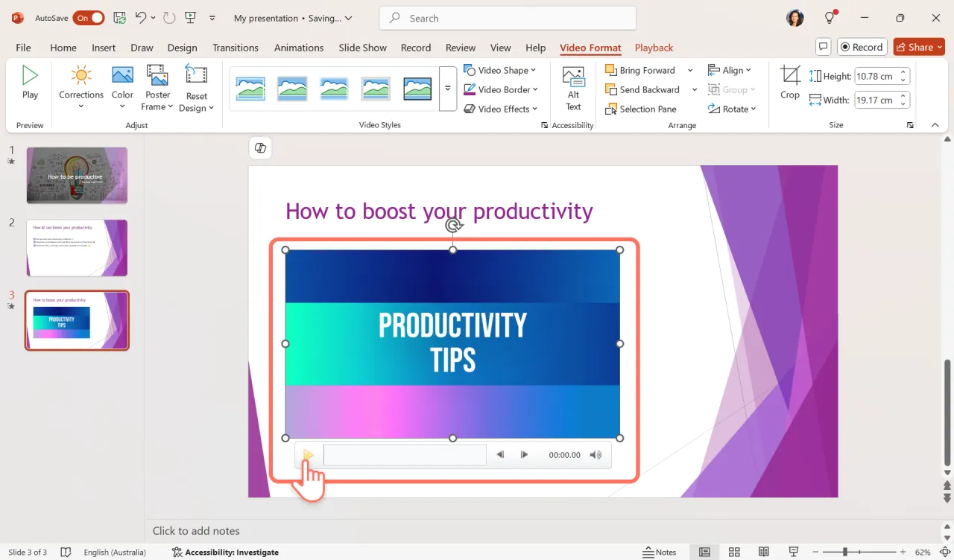Step the video forward one frame
The width and height of the screenshot is (954, 560).
524,455
